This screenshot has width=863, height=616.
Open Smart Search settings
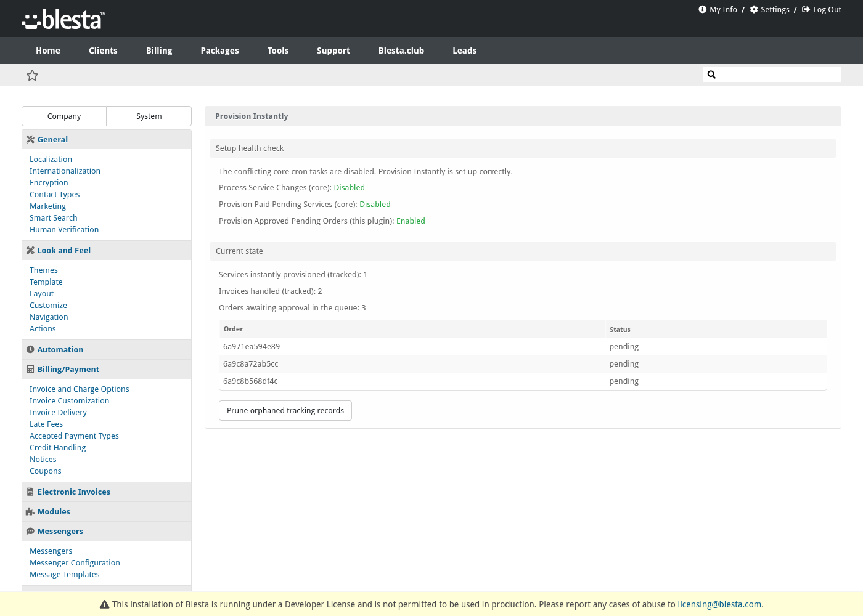tap(53, 217)
